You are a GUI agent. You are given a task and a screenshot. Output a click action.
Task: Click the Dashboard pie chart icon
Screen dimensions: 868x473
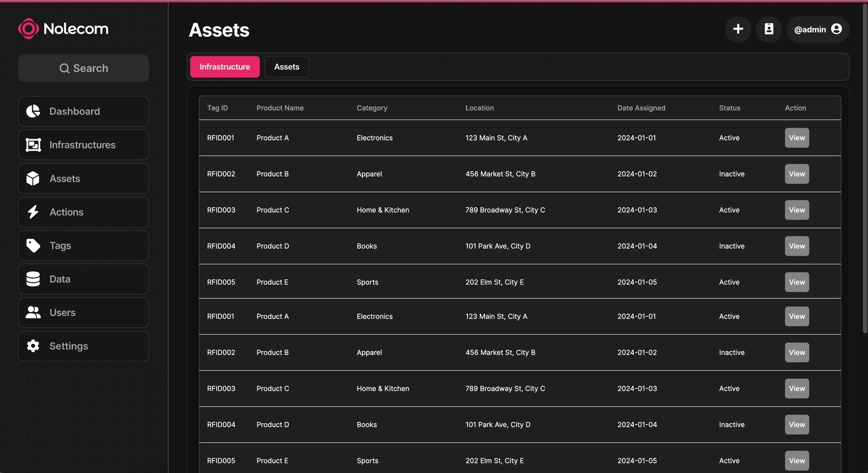(x=33, y=111)
